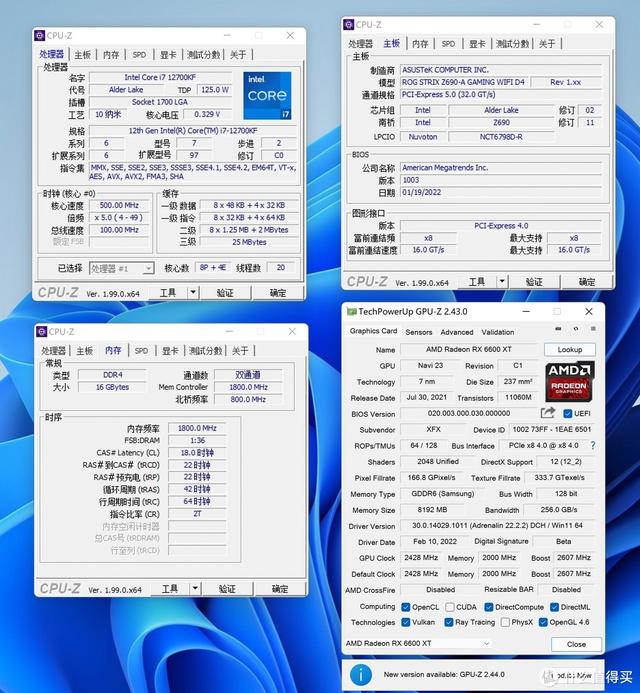Toggle the OpenGL 4.6 checkbox
This screenshot has height=693, width=640.
(543, 622)
